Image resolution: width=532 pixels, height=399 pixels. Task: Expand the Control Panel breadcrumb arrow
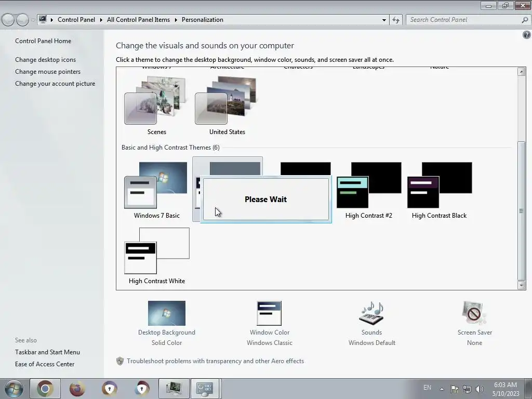tap(101, 20)
